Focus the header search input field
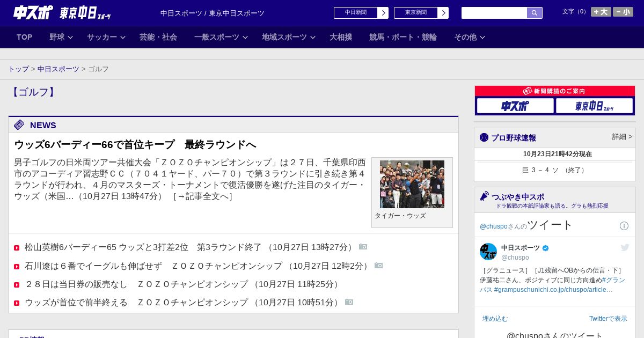 (494, 13)
